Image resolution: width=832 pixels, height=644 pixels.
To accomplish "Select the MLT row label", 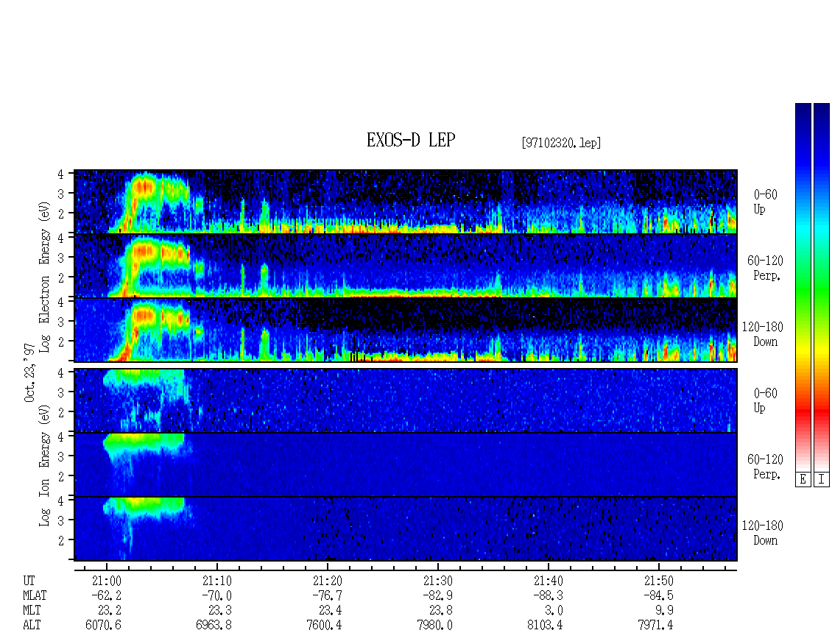I will pos(32,611).
